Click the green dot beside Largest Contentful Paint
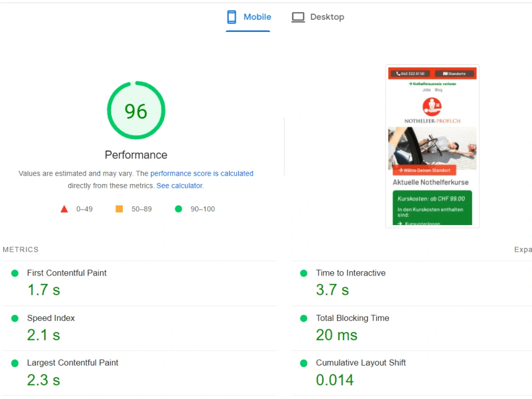This screenshot has width=532, height=399. [15, 363]
